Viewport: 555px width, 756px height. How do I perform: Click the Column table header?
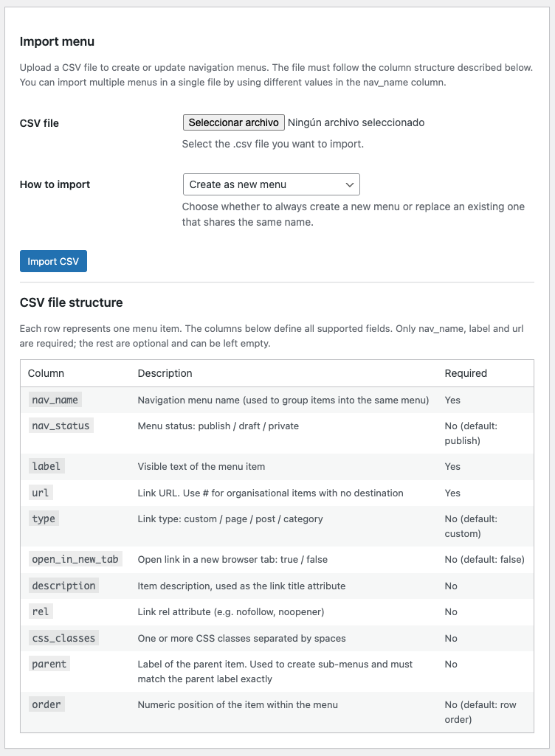point(46,373)
